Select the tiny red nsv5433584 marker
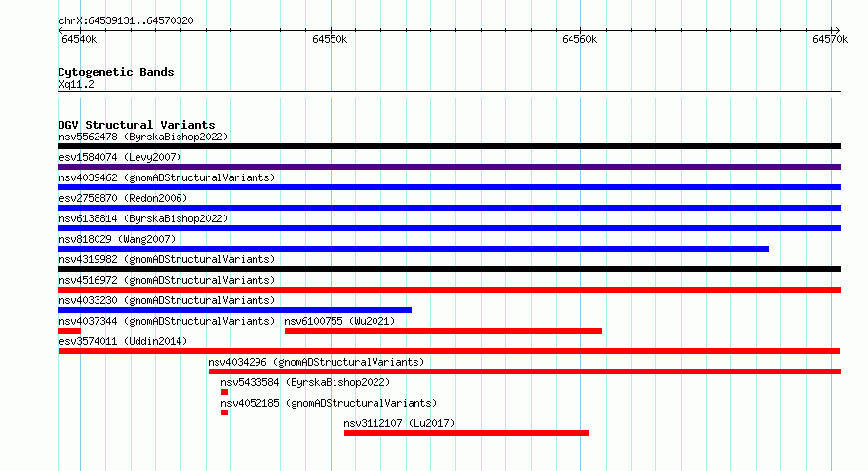 (224, 392)
